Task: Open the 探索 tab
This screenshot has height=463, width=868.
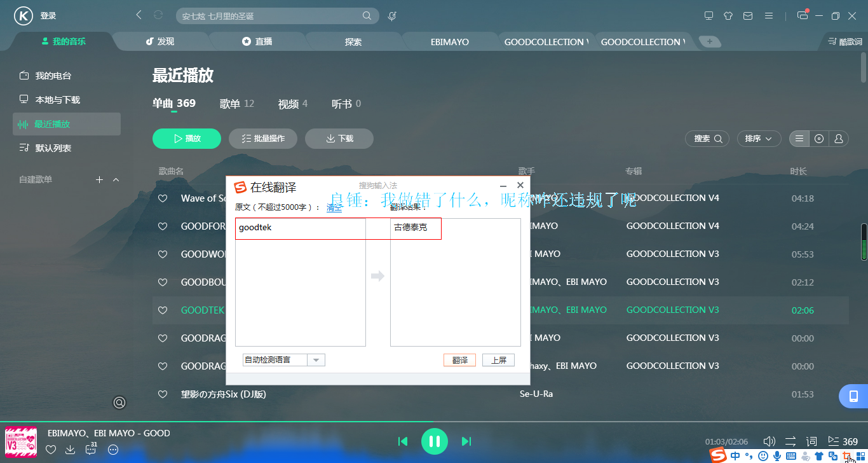Action: pyautogui.click(x=353, y=42)
